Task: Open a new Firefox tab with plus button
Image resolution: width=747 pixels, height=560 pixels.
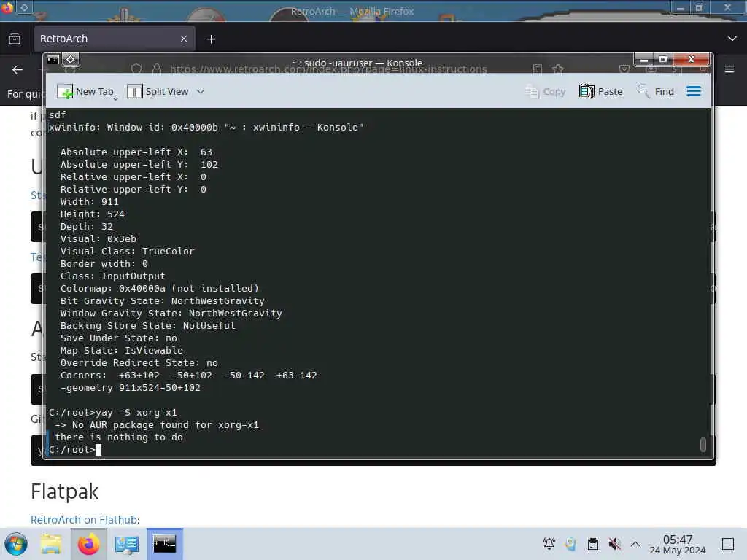Action: click(211, 39)
